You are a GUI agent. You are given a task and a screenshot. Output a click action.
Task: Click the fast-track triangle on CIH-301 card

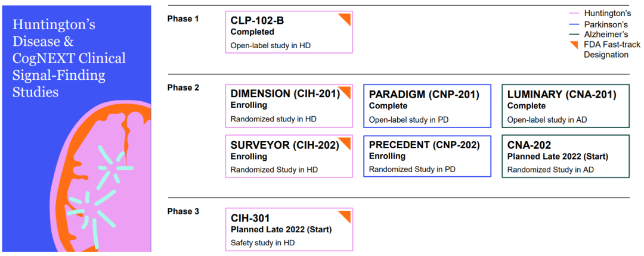[x=346, y=216]
